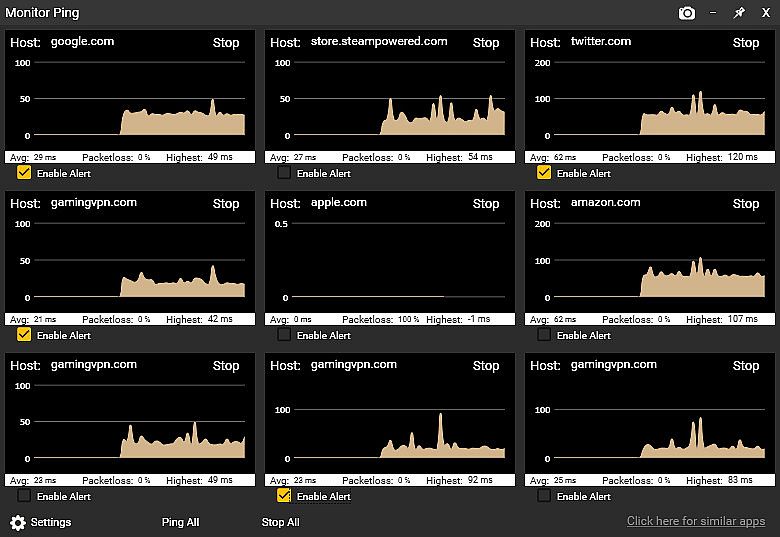The height and width of the screenshot is (537, 780).
Task: Edit the amazon.com host field
Action: (605, 203)
